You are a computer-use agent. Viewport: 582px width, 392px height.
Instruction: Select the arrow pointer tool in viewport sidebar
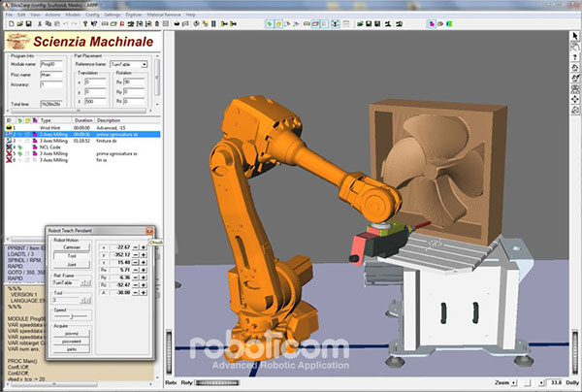coord(575,36)
